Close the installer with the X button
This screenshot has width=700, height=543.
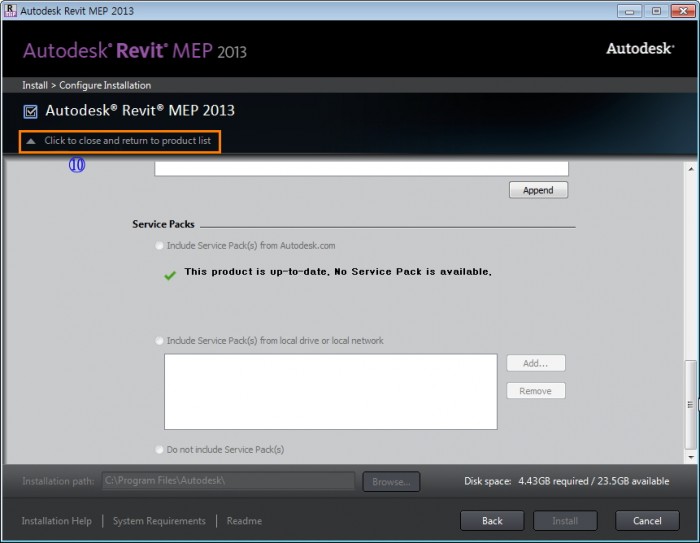683,10
